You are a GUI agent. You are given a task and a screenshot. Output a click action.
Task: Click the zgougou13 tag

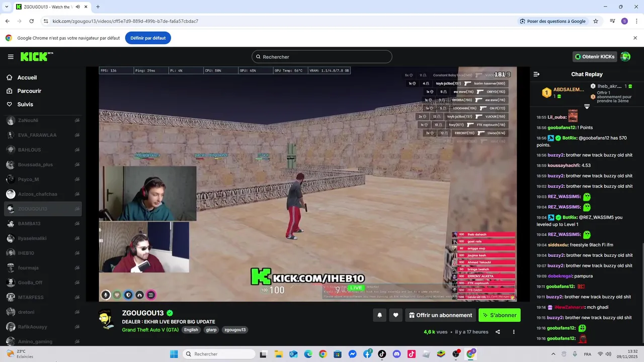[235, 330]
